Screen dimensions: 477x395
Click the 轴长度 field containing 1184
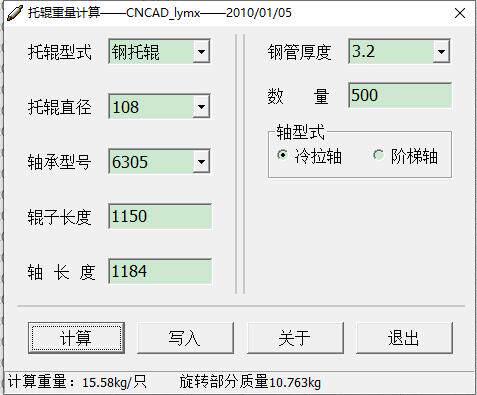pyautogui.click(x=160, y=271)
